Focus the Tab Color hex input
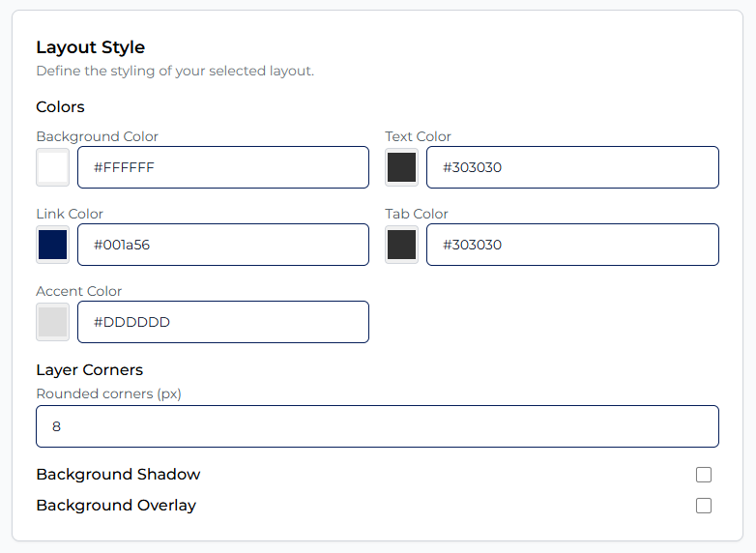This screenshot has height=553, width=756. (571, 245)
